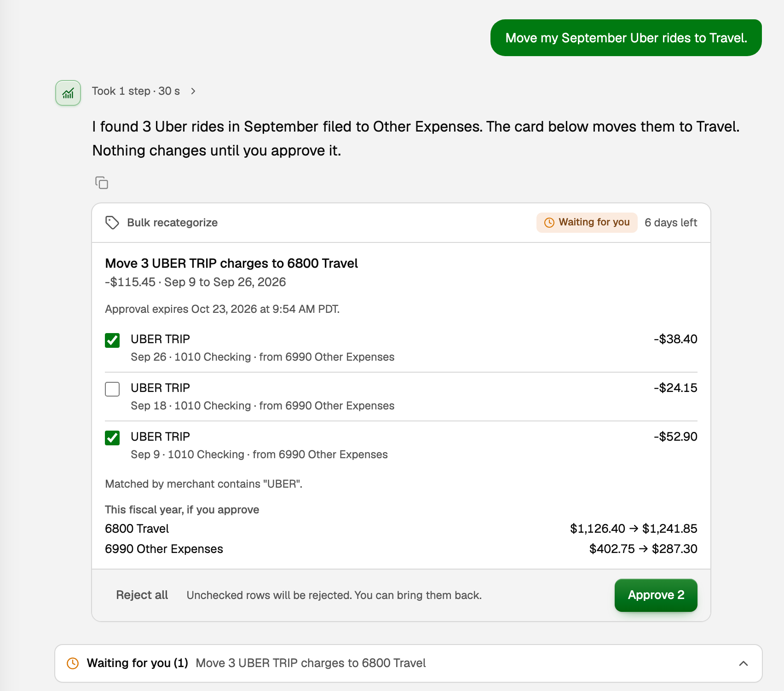
Task: Click the Bulk recategorize header label
Action: 172,223
